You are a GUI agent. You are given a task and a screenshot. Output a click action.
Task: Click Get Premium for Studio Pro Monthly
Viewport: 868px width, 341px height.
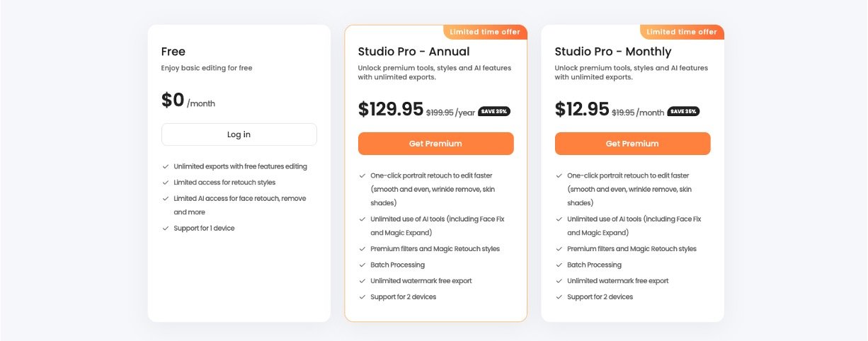click(632, 144)
